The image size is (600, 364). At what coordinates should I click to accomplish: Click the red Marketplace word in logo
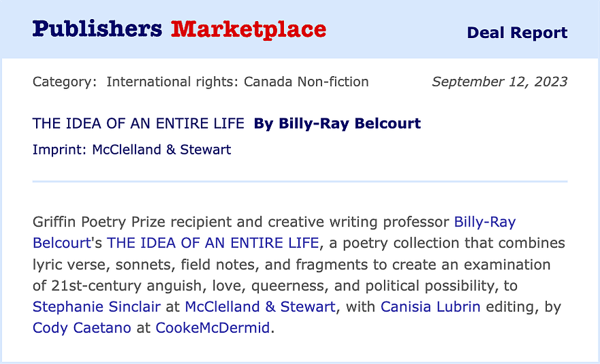(249, 30)
